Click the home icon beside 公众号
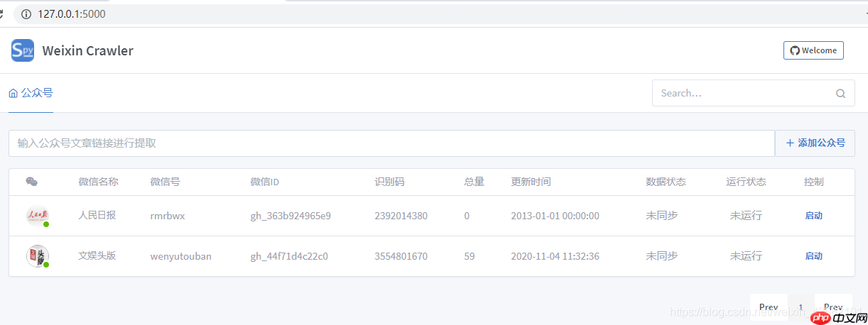Viewport: 868px width, 325px height. 13,93
